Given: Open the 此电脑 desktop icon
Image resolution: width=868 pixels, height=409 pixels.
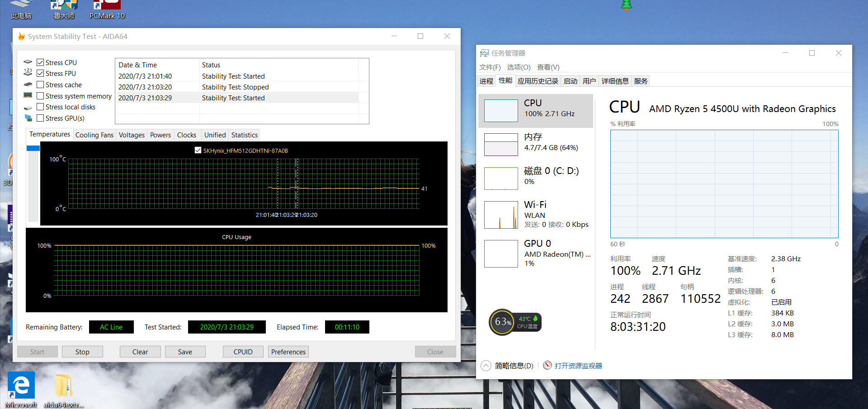Looking at the screenshot, I should point(21,9).
